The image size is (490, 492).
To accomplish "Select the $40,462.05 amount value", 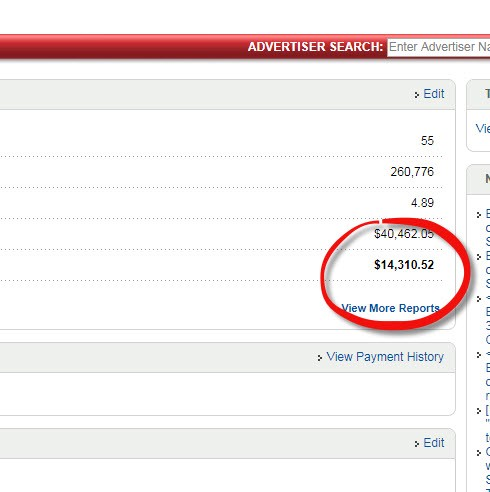I will (x=404, y=234).
